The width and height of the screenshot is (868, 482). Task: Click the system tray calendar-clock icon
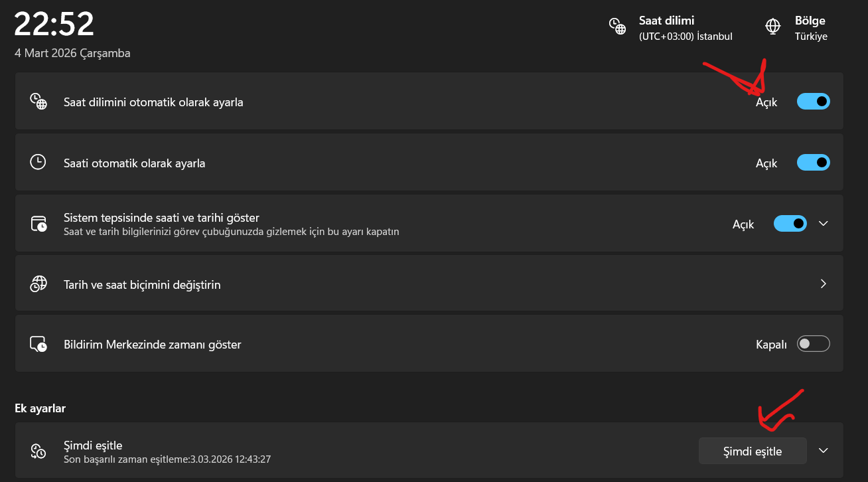tap(38, 224)
